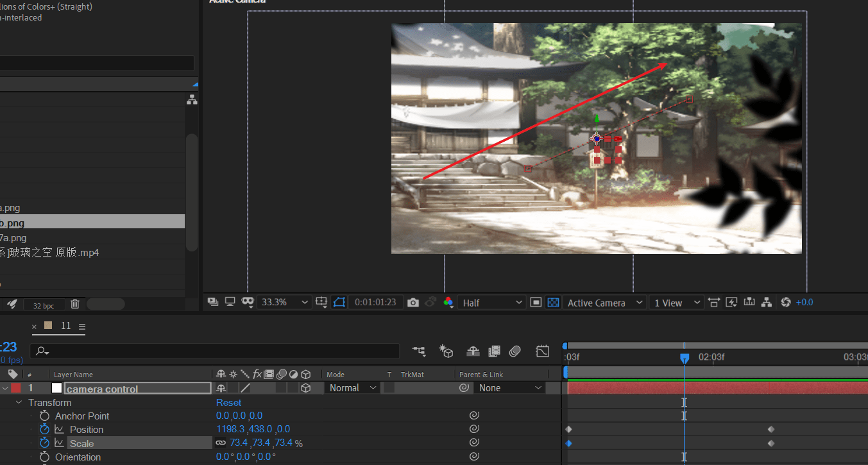The width and height of the screenshot is (868, 465).
Task: Click the label tag column header
Action: pos(13,374)
